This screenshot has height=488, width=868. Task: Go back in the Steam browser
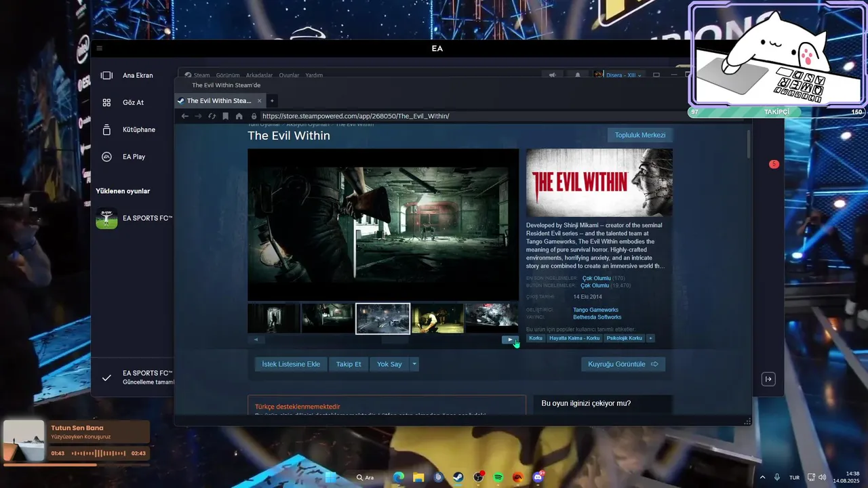(185, 116)
